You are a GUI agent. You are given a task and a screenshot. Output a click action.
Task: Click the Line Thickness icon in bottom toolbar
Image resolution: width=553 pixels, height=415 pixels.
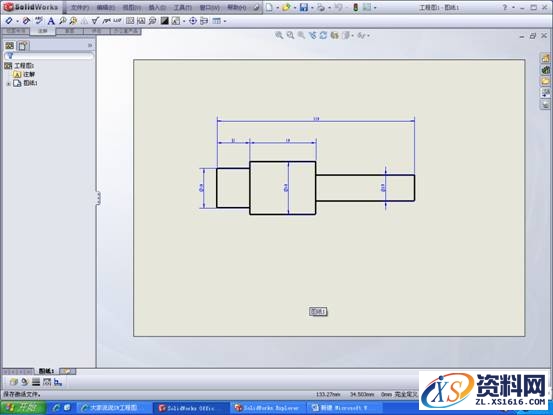(x=36, y=382)
